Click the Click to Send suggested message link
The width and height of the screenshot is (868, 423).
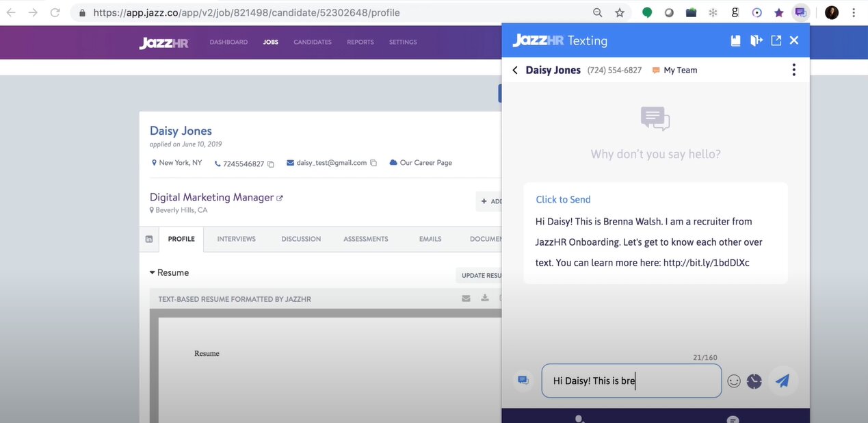click(x=563, y=199)
